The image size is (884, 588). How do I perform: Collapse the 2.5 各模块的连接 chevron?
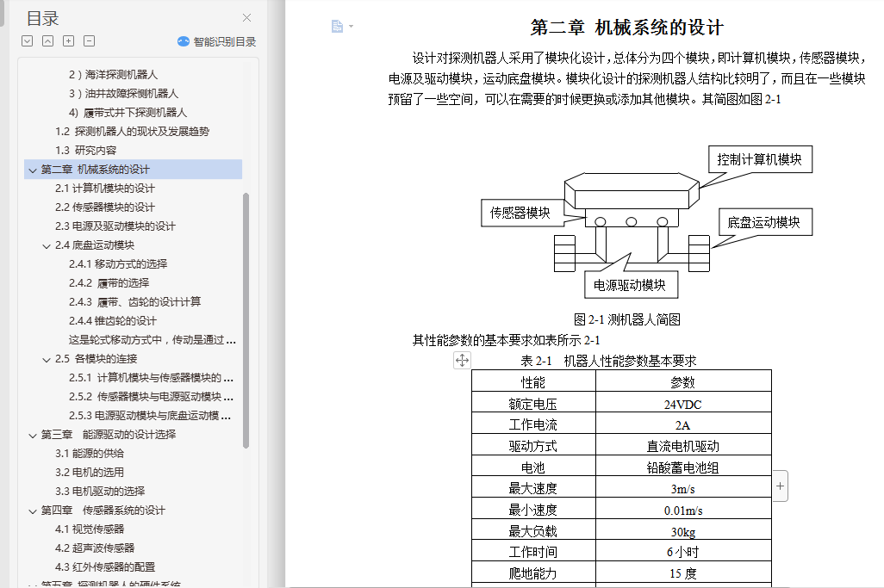[x=47, y=359]
